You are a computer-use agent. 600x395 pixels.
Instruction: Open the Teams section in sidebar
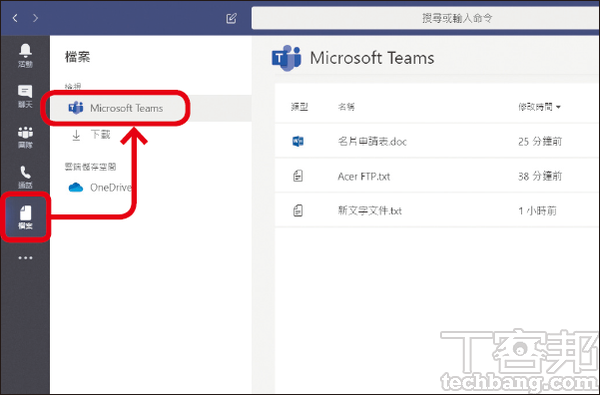click(25, 137)
